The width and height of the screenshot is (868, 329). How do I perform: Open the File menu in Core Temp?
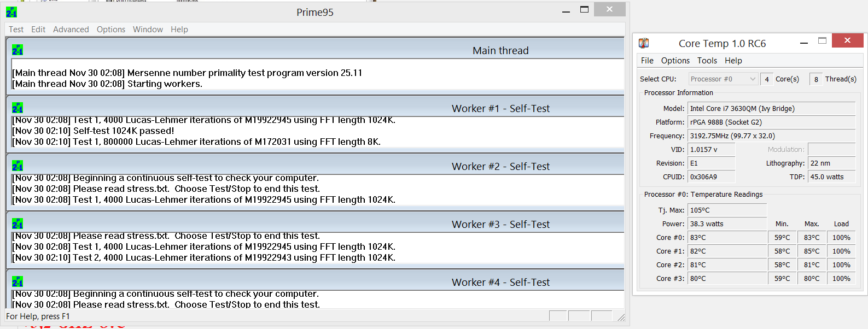pyautogui.click(x=647, y=61)
